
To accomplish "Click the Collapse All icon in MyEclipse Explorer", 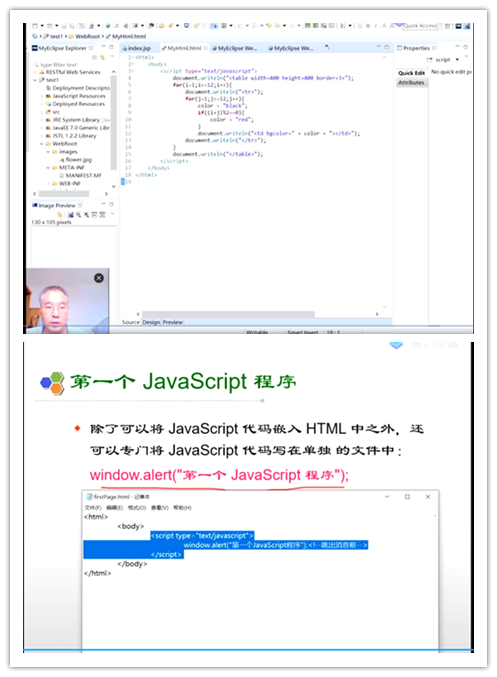I will [95, 57].
